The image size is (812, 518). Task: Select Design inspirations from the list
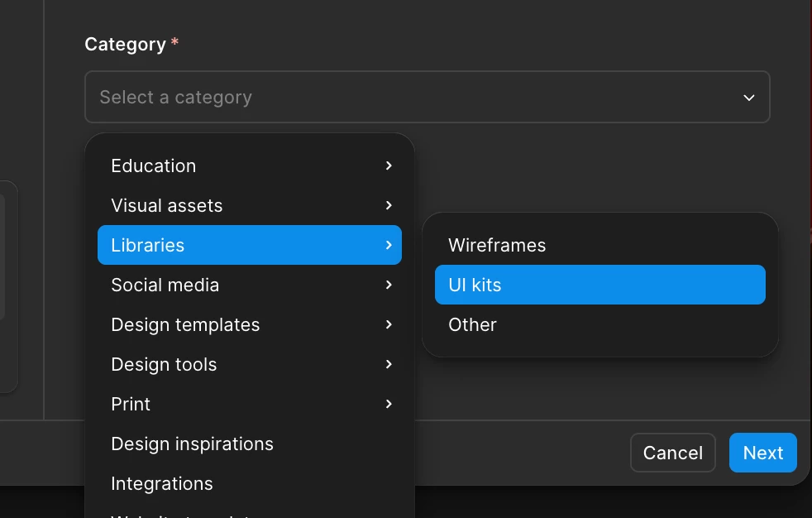pyautogui.click(x=192, y=444)
